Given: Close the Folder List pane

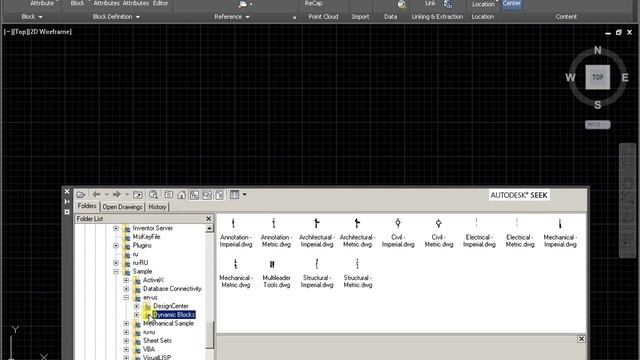Looking at the screenshot, I should click(x=209, y=219).
